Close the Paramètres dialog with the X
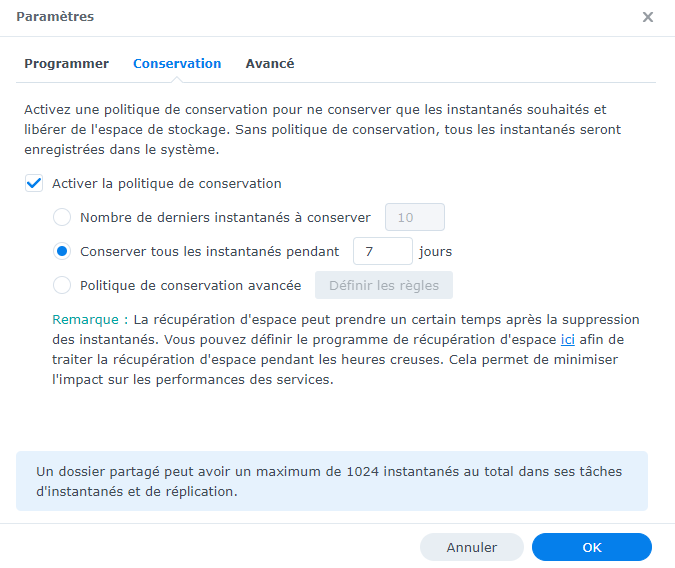Screen dimensions: 675x568 (x=648, y=17)
